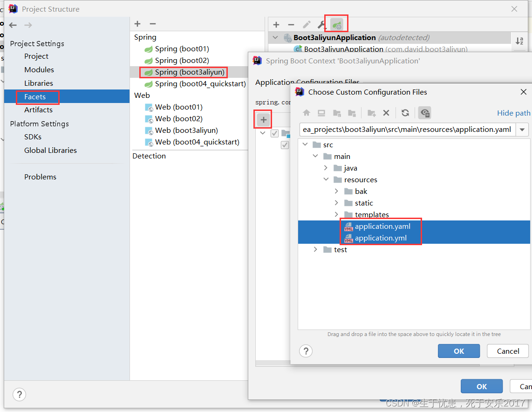The width and height of the screenshot is (532, 412).
Task: Sort alphabetically in the context list
Action: click(519, 41)
